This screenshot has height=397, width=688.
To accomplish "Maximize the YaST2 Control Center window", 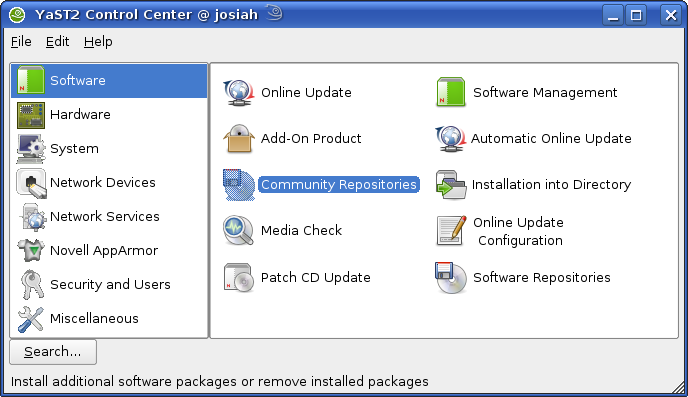I will (636, 16).
